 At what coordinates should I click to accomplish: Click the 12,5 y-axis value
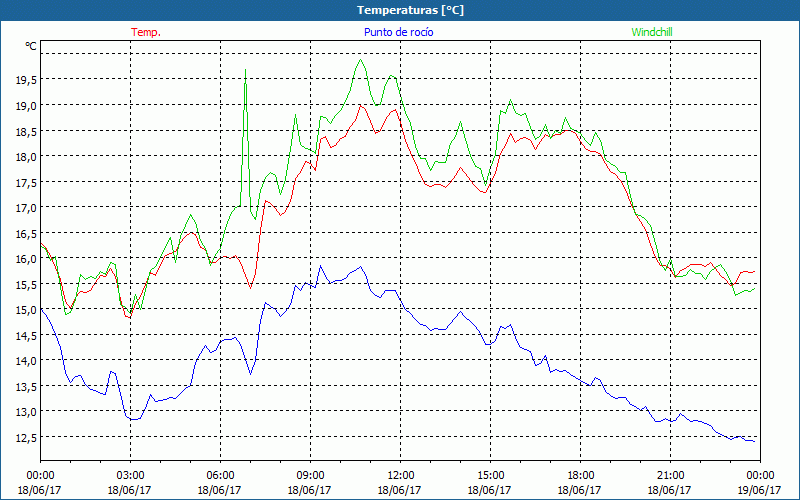click(26, 437)
